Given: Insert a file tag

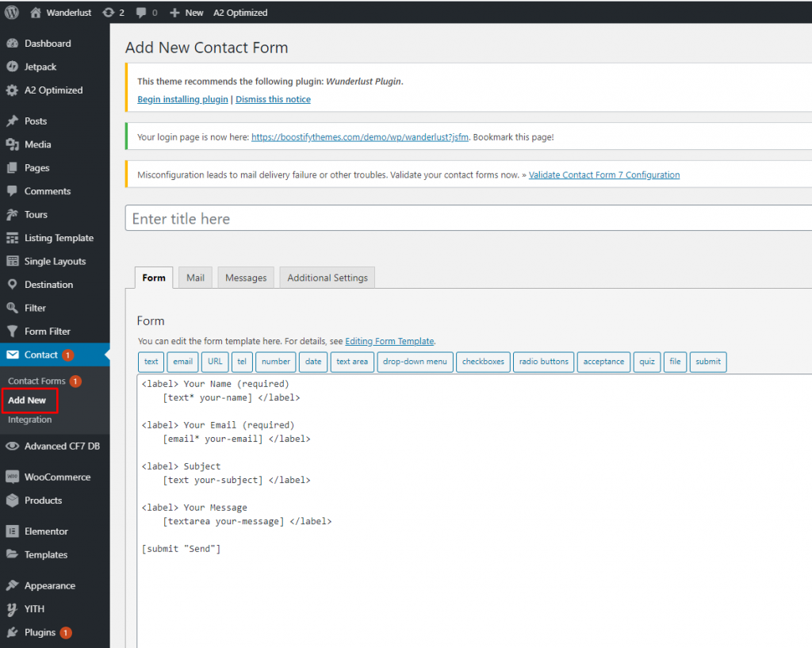Looking at the screenshot, I should pos(676,362).
